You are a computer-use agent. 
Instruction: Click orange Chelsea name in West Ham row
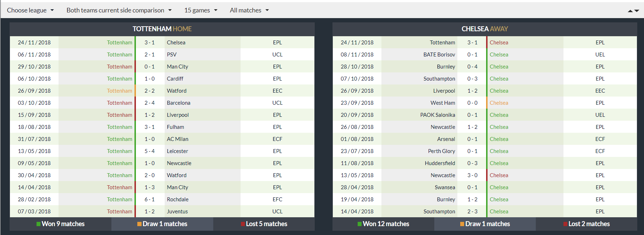499,103
